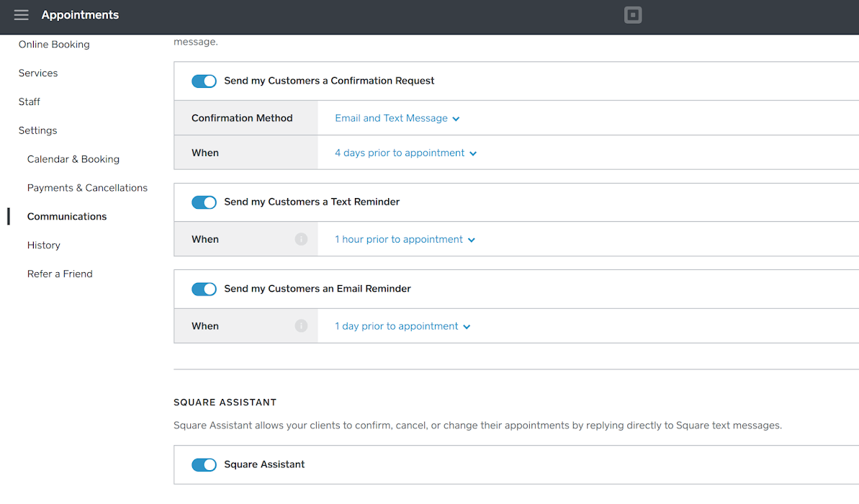The height and width of the screenshot is (504, 859).
Task: Open the Online Booking page
Action: pos(54,44)
